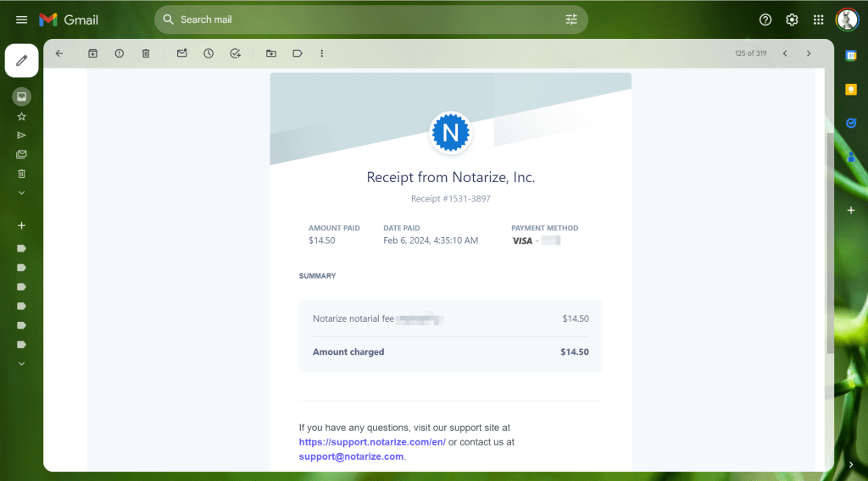Hide the side panel chevron

point(851,464)
